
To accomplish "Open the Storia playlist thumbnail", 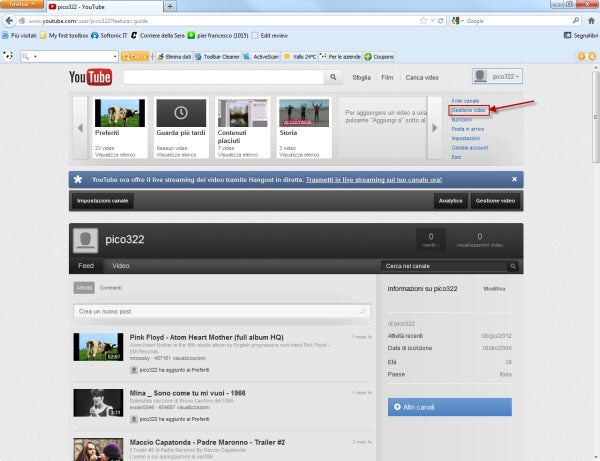I will coord(304,113).
